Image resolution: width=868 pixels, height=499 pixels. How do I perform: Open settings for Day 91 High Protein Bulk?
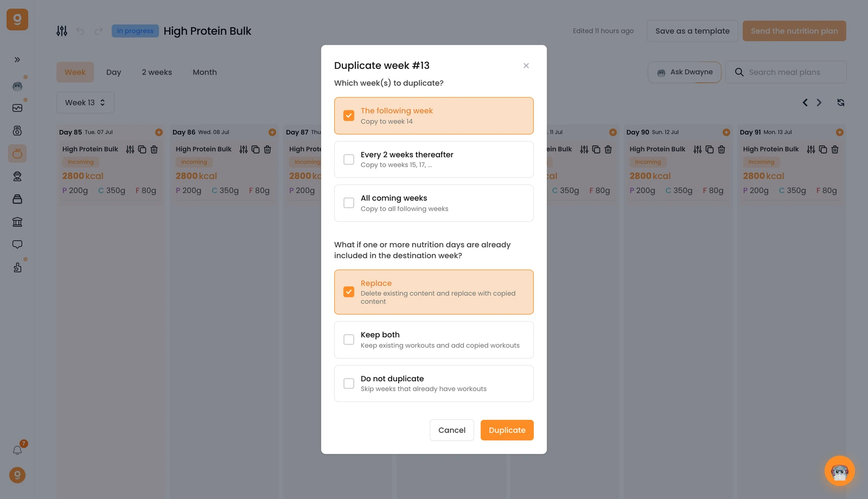(x=811, y=149)
